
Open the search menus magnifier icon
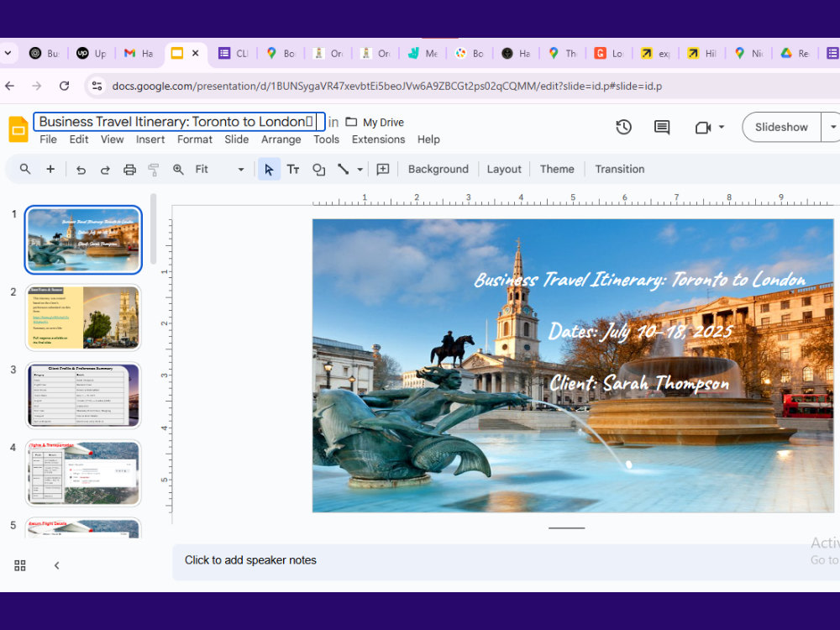[x=24, y=170]
